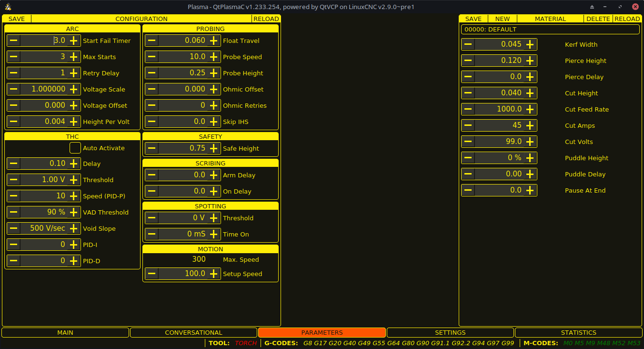Viewport: 644px width, 349px height.
Task: Decrease Ohmic Retries with the minus icon
Action: point(151,105)
